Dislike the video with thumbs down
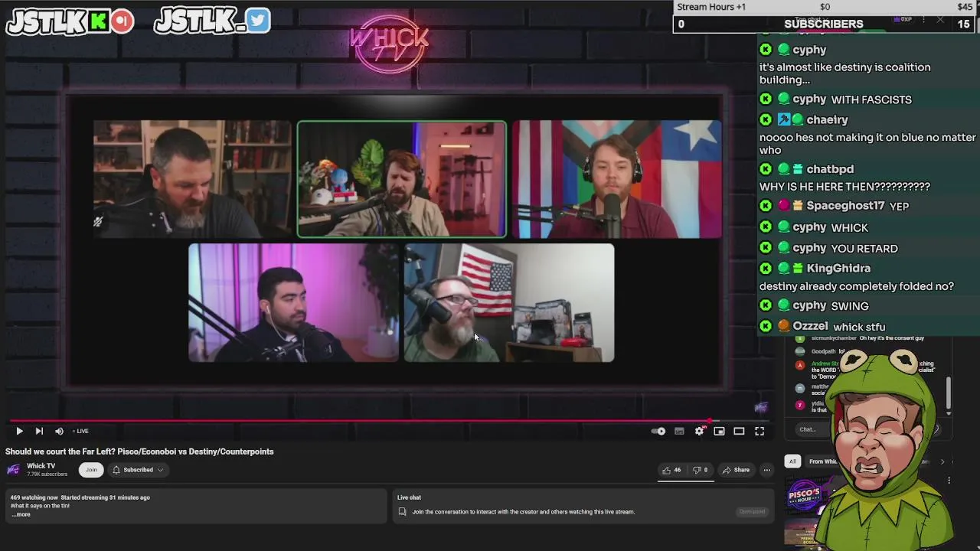Screen dimensions: 980x551 pos(700,470)
